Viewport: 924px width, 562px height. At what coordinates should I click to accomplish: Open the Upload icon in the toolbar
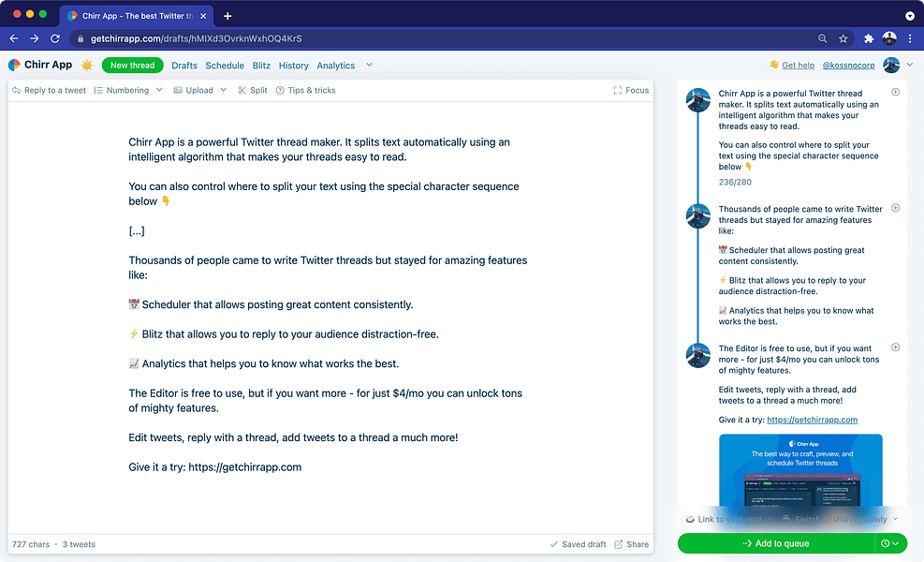click(x=178, y=90)
